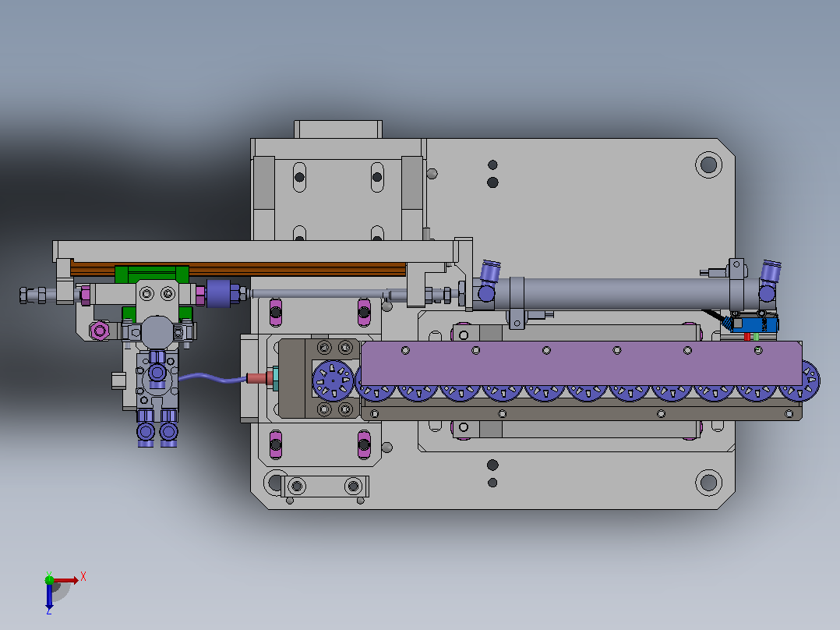Select the right blue elbow fitting on cylinder
Image resolution: width=840 pixels, height=630 pixels.
[x=769, y=281]
